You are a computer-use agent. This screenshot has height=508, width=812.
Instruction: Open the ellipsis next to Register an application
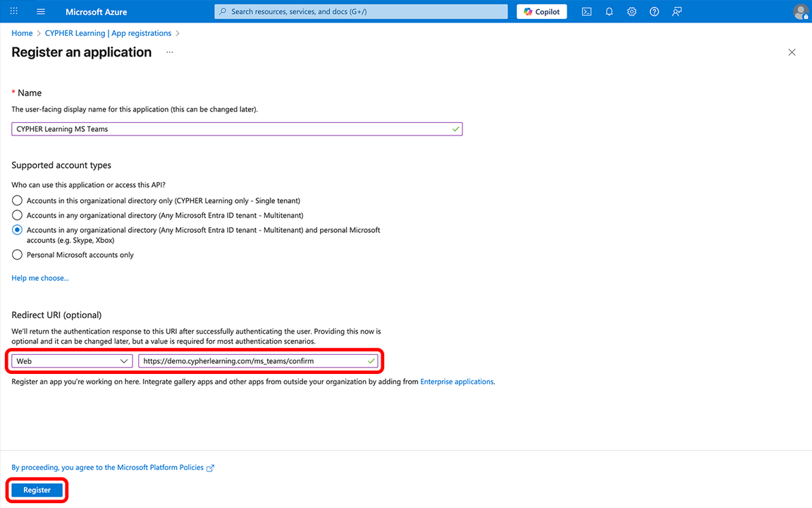point(169,52)
